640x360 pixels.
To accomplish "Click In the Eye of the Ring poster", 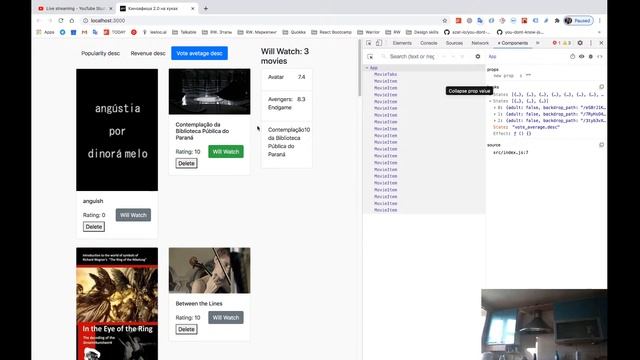I will [x=117, y=304].
